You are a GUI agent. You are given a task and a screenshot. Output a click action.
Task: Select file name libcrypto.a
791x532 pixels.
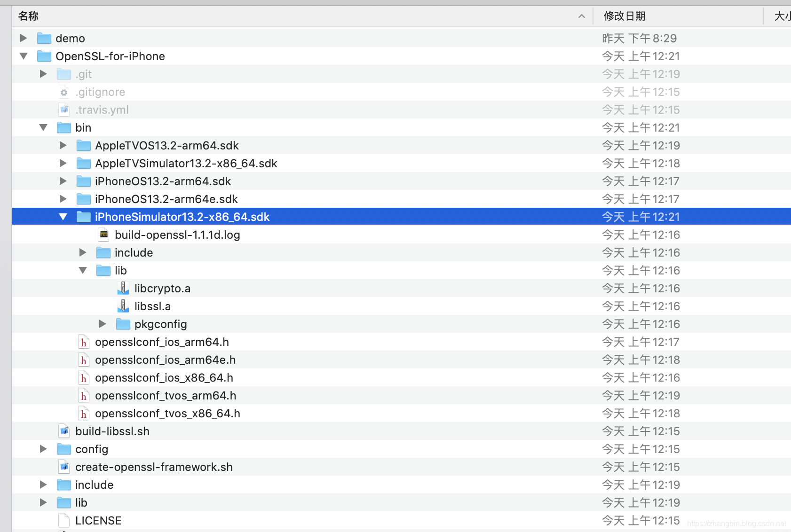[162, 288]
